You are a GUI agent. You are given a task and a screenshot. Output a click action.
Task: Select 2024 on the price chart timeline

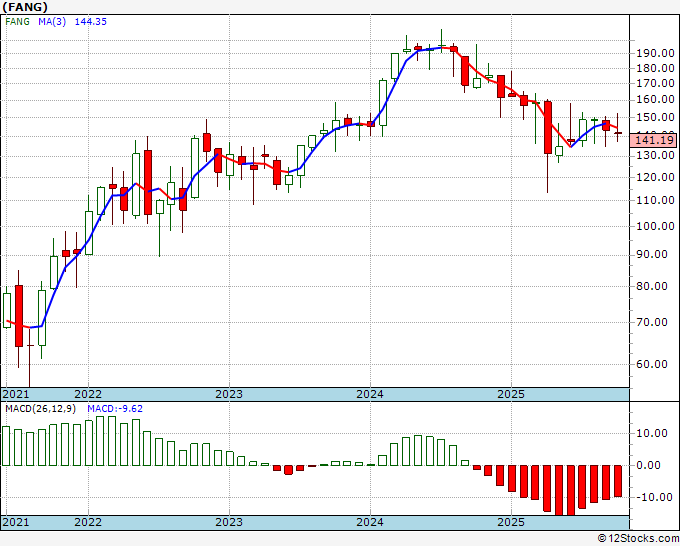pyautogui.click(x=370, y=395)
